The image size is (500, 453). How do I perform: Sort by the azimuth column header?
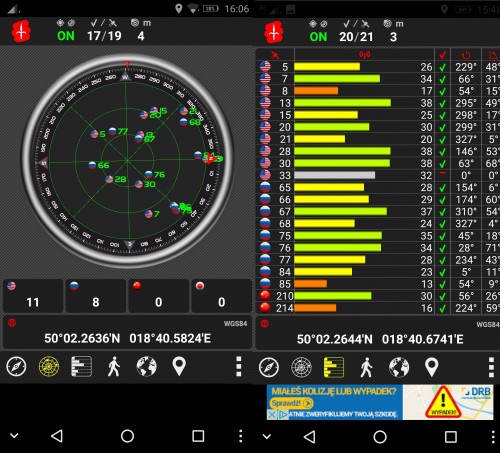(466, 55)
